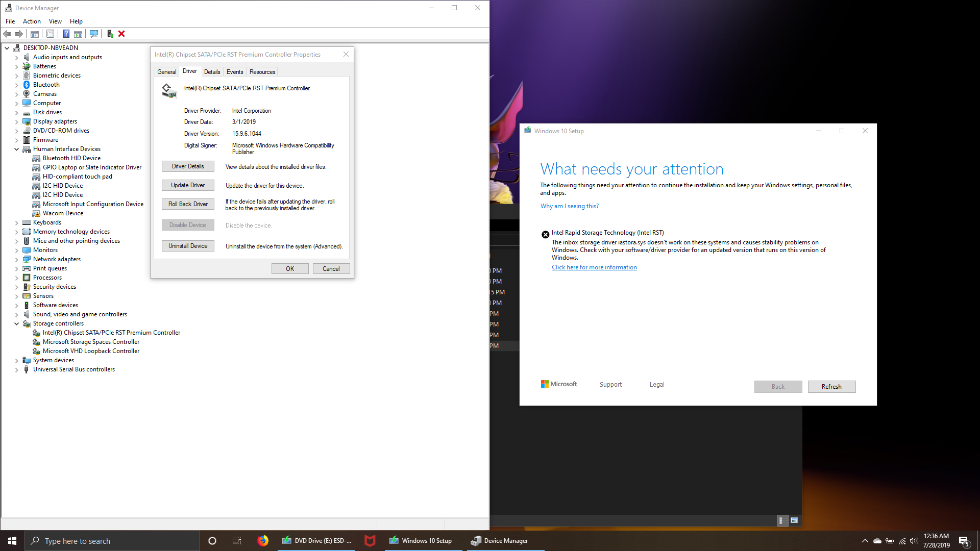Click the clock and date in taskbar

click(936, 541)
